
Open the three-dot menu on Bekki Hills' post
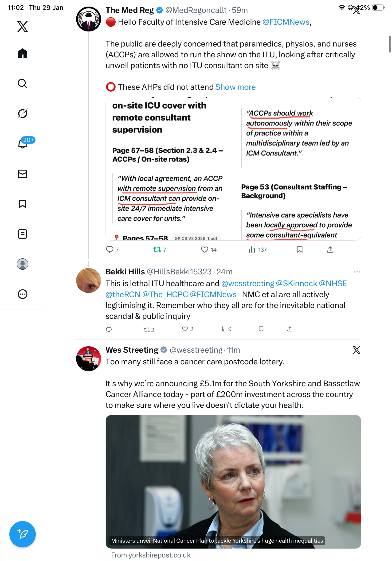pos(357,272)
